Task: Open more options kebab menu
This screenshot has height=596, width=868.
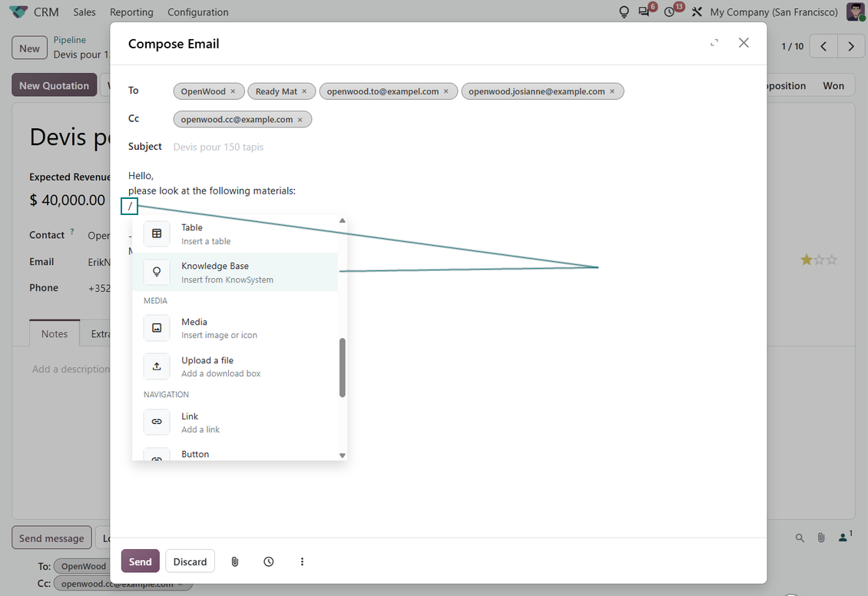Action: point(302,561)
